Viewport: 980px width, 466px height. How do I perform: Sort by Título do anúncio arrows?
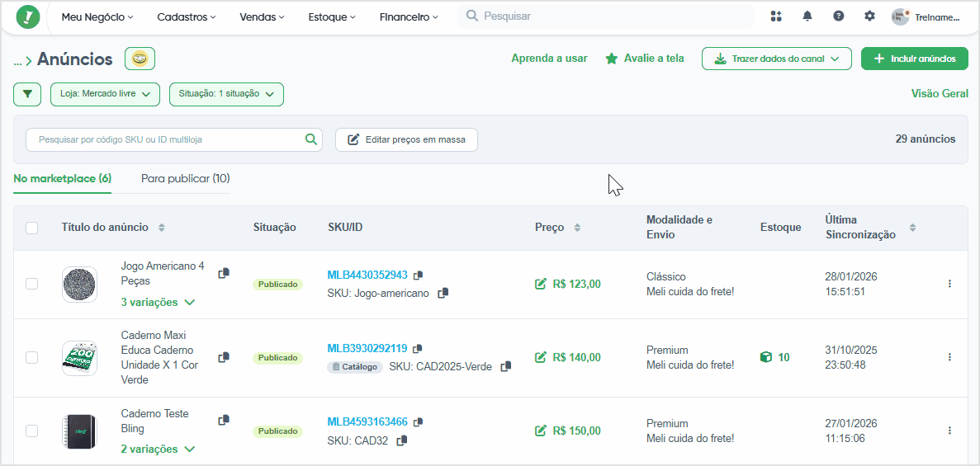click(x=161, y=228)
